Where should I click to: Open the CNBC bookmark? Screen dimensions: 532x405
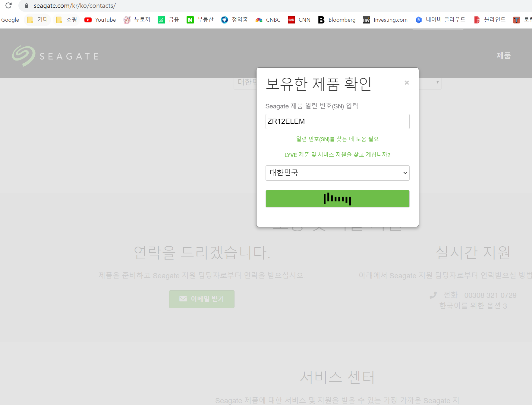pos(268,20)
